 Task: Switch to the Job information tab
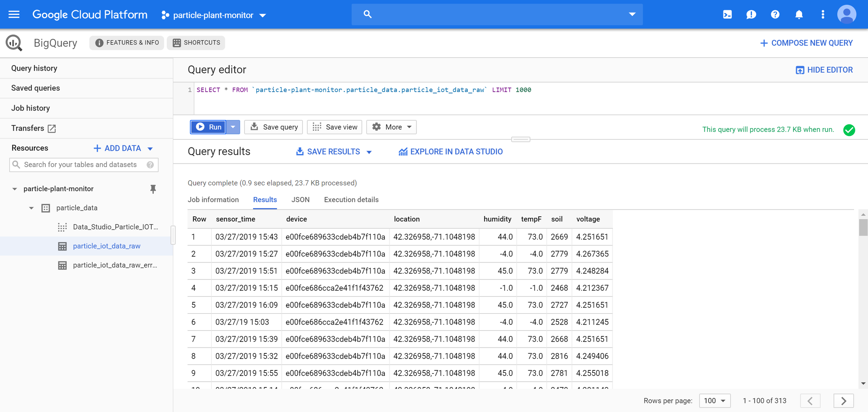point(213,200)
